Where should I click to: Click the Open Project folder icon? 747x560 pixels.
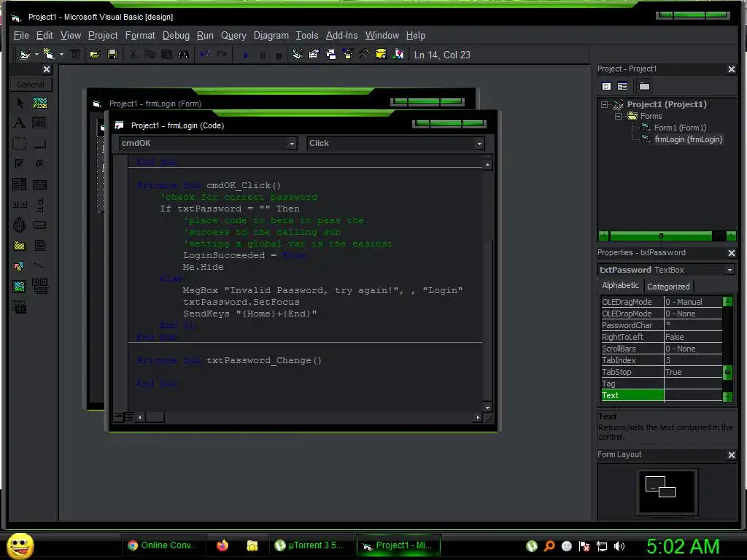pos(96,54)
